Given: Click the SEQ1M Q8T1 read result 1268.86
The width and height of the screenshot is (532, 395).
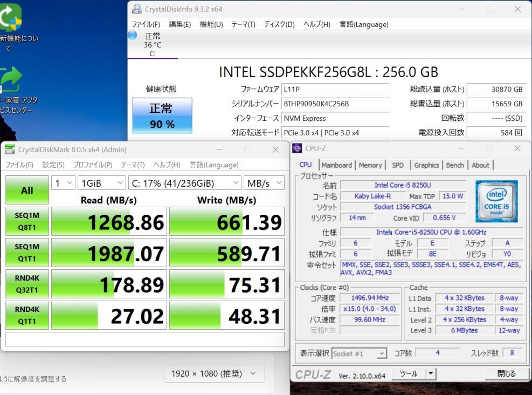Looking at the screenshot, I should (x=109, y=221).
